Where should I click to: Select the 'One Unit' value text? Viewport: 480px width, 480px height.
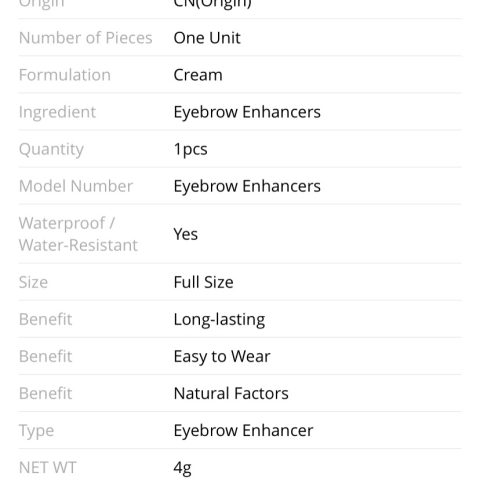coord(207,38)
